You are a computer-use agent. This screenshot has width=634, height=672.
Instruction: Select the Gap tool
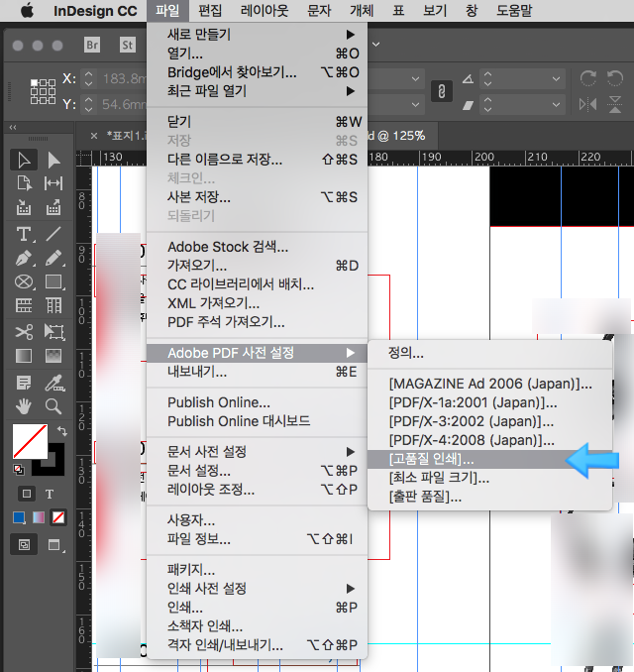point(53,183)
